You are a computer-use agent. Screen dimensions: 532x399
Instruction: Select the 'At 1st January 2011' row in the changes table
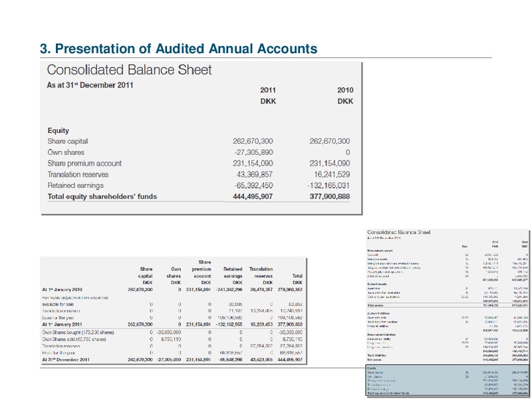click(x=172, y=325)
